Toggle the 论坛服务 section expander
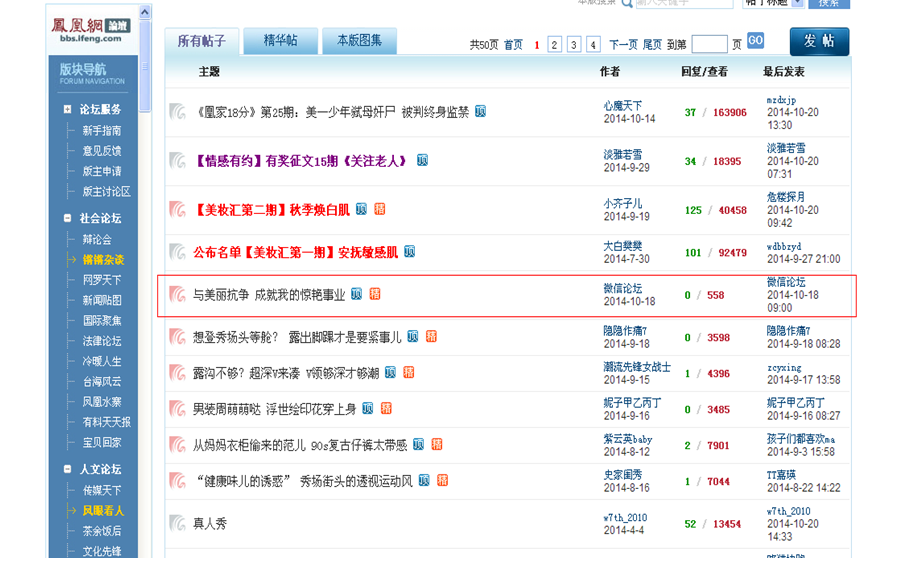Viewport: 904px width, 564px height. click(67, 109)
